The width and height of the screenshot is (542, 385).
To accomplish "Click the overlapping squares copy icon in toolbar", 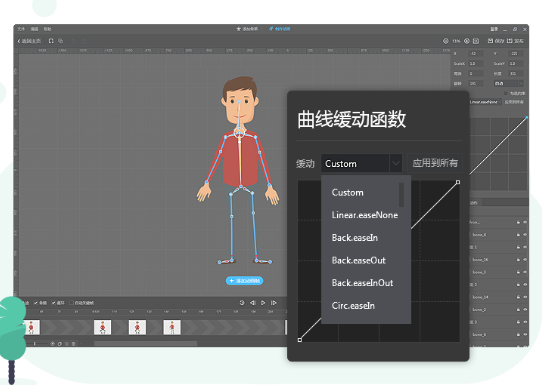I will tap(60, 41).
